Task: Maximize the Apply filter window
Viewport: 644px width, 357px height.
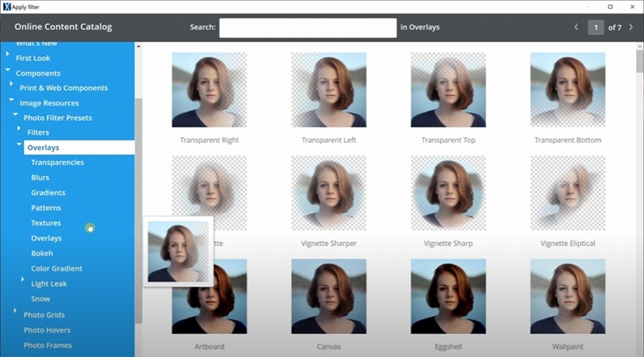Action: (611, 6)
